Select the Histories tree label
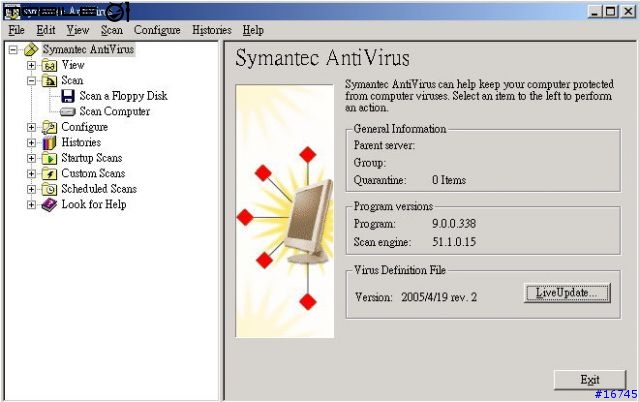The height and width of the screenshot is (402, 640). 81,143
